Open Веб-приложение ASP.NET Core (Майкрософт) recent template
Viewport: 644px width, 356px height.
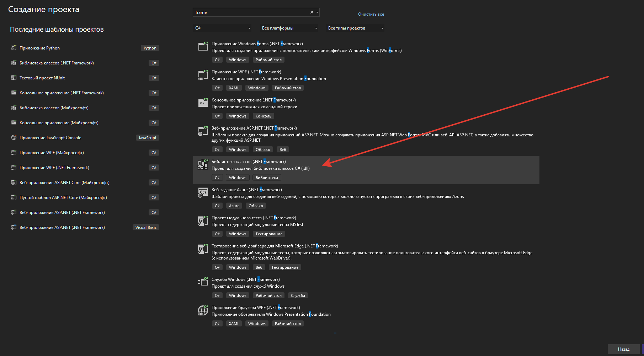[65, 182]
